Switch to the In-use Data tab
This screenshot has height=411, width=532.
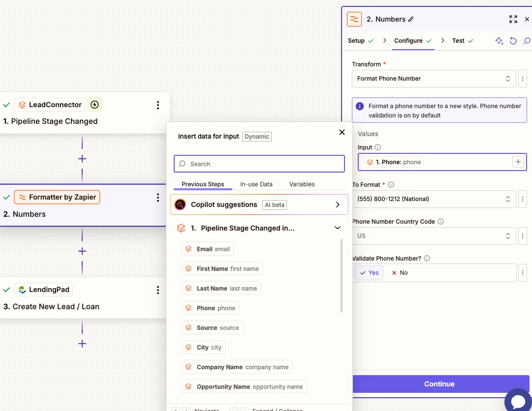tap(256, 184)
